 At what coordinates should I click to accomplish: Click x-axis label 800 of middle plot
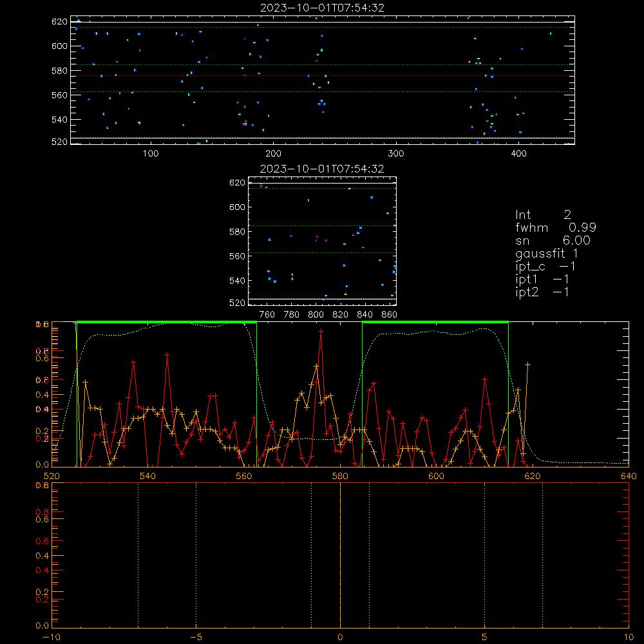[x=316, y=315]
